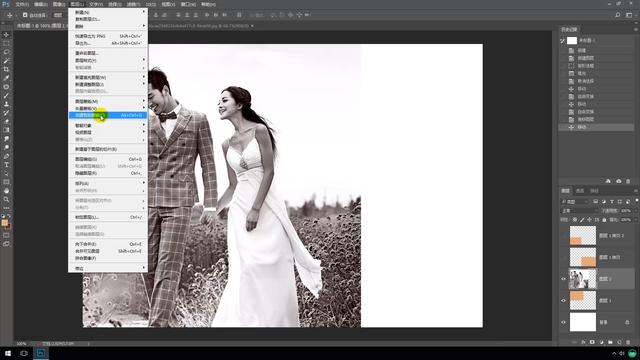640x360 pixels.
Task: Open 新建填充图层 fill layer submenu
Action: (x=108, y=77)
